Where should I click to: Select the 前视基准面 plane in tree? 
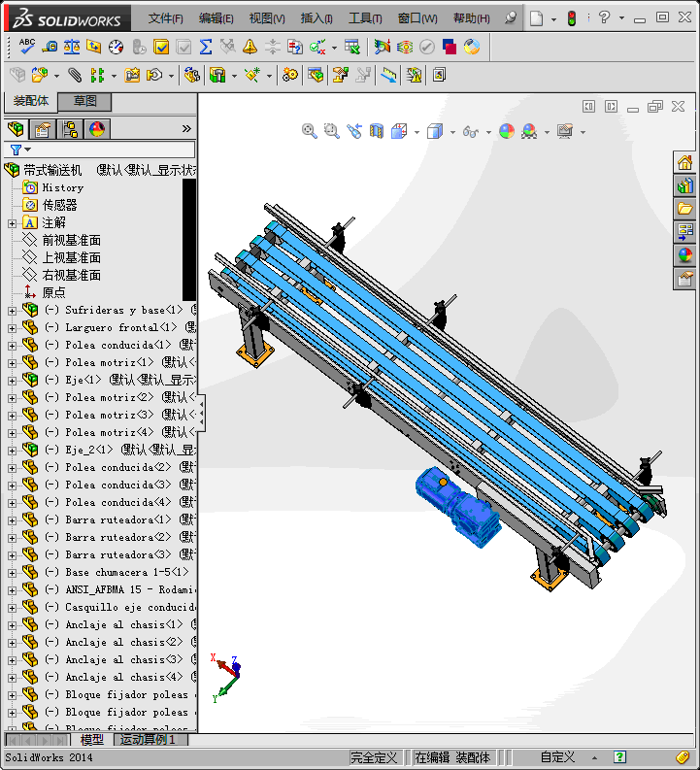coord(71,241)
